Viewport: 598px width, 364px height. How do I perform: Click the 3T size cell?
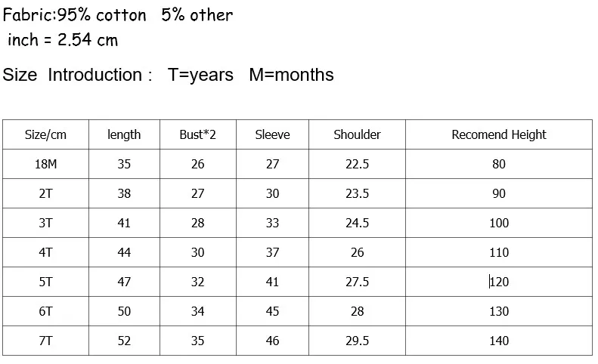tap(45, 223)
